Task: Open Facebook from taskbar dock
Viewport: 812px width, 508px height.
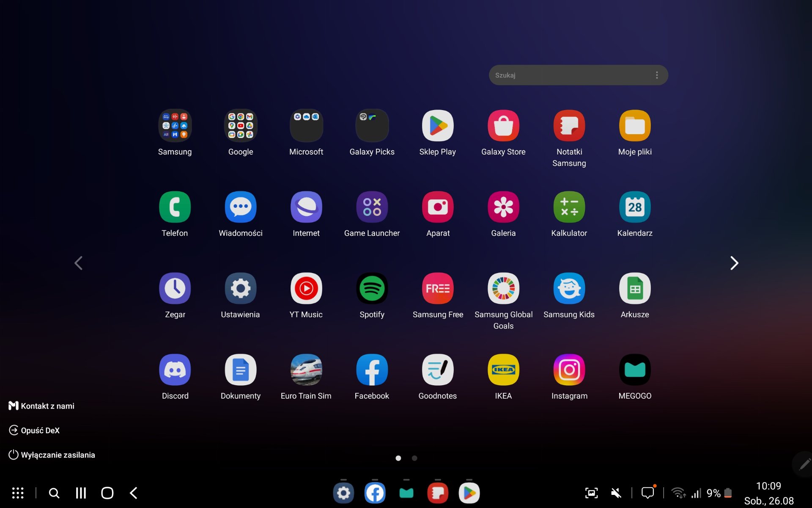Action: 375,493
